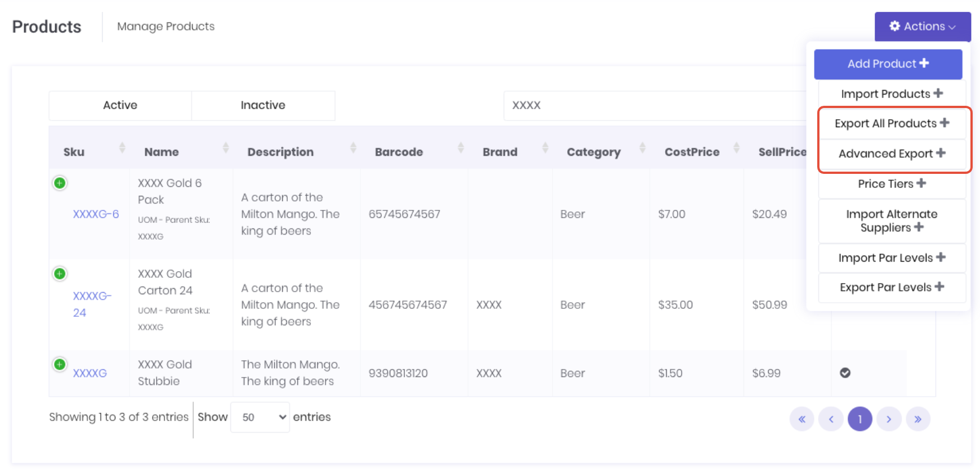The image size is (980, 471).
Task: Click the Add Product button
Action: (888, 64)
